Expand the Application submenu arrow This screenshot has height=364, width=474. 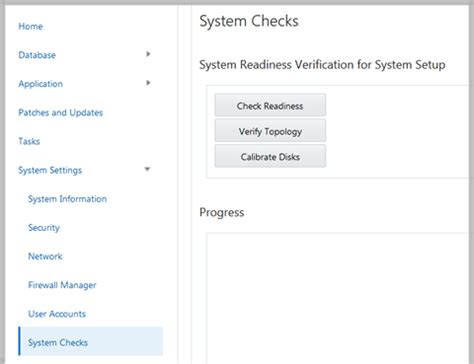tap(148, 83)
